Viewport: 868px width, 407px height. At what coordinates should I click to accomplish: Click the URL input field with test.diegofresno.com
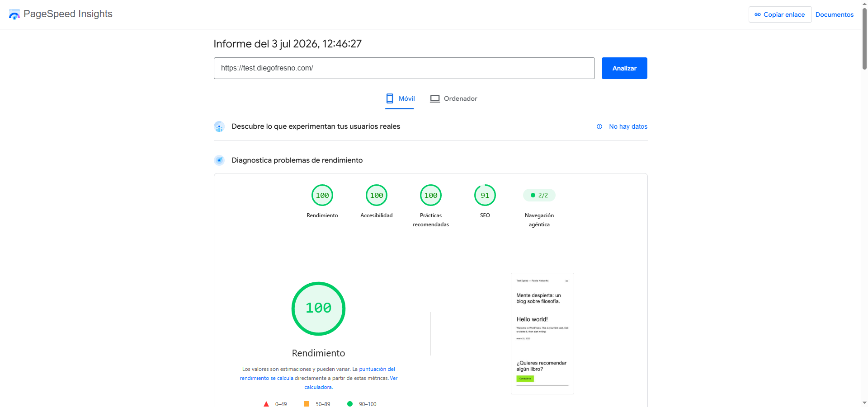pyautogui.click(x=404, y=68)
